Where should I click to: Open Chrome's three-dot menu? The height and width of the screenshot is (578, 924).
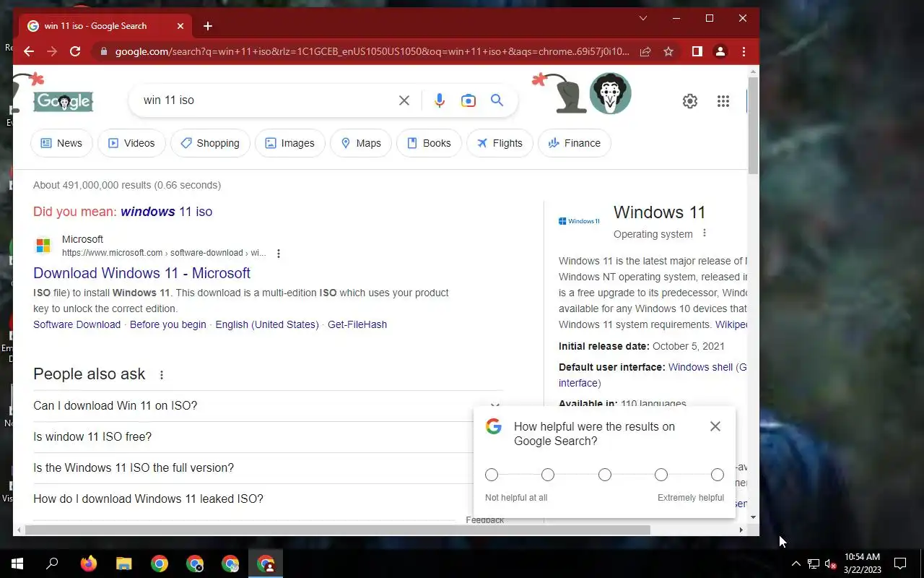point(744,51)
